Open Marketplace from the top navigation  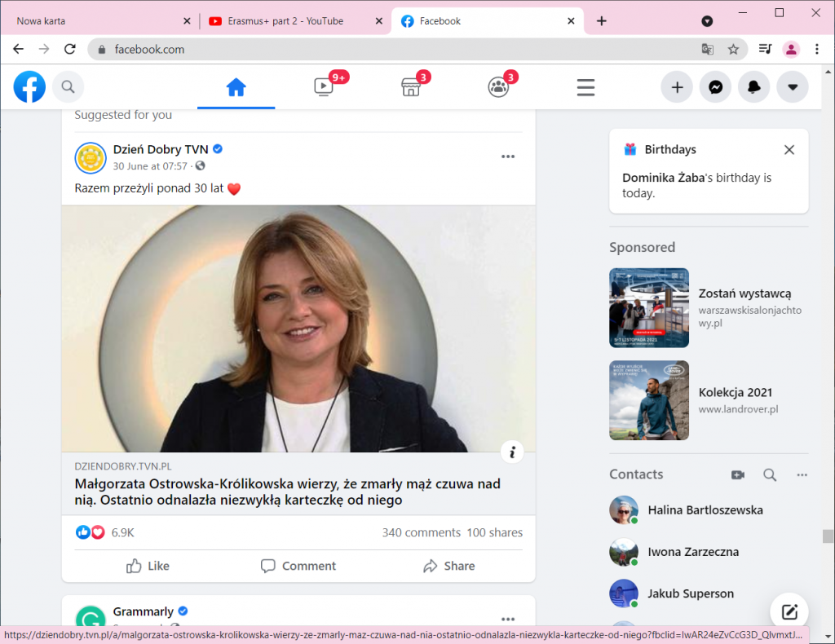coord(411,86)
